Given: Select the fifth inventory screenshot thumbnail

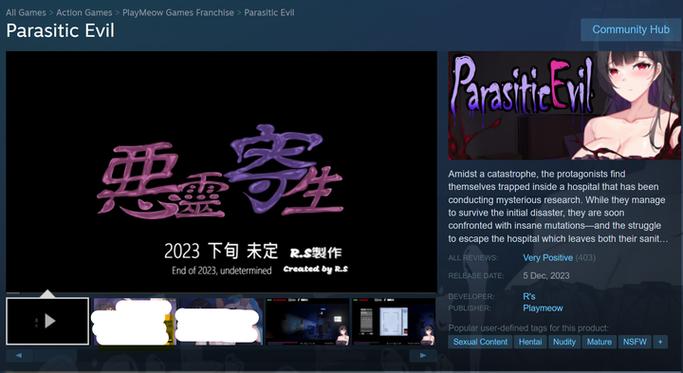Looking at the screenshot, I should 394,322.
